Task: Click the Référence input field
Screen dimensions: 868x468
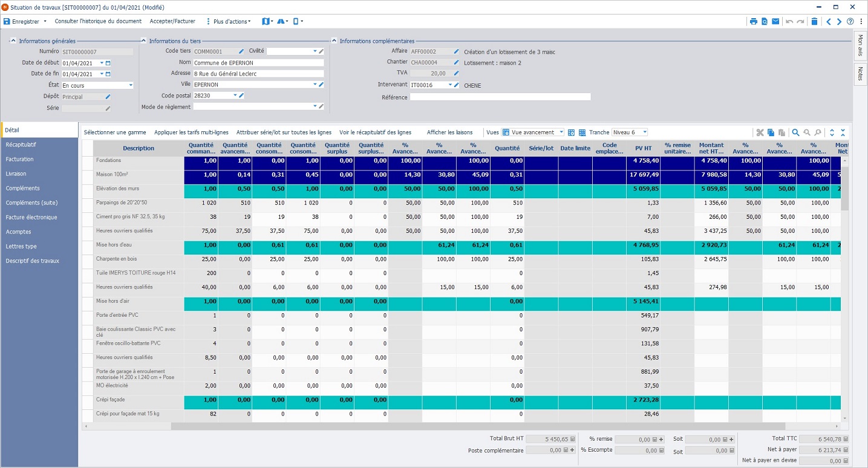Action: tap(500, 97)
